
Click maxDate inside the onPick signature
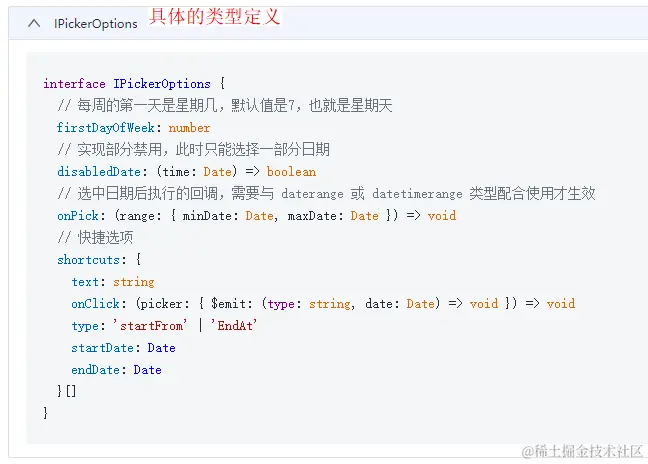coord(312,216)
